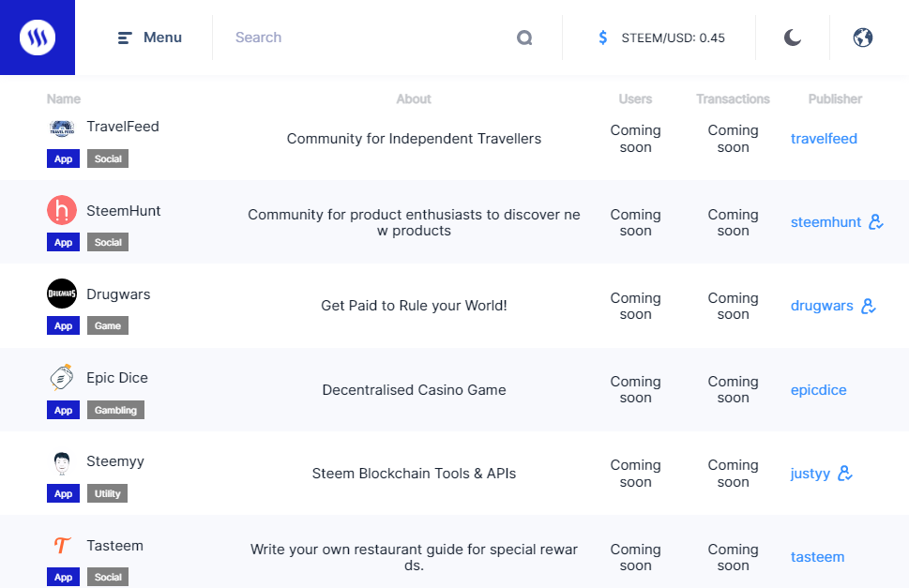Click verified user icon beside drugwars
The image size is (909, 588).
(869, 306)
